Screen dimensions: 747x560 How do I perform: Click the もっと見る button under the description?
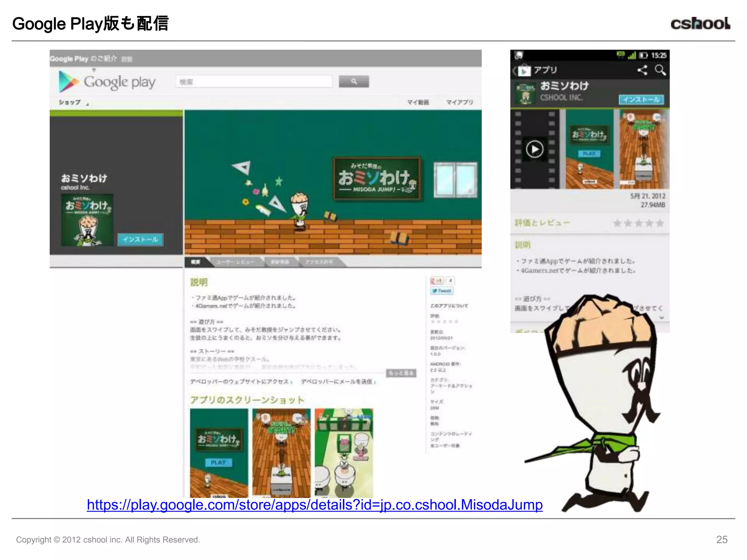pos(401,373)
